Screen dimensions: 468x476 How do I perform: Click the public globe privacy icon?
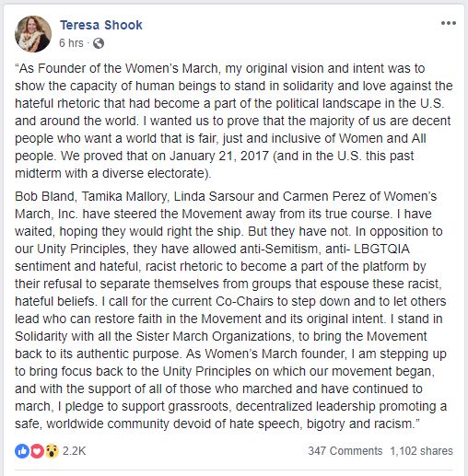click(x=99, y=43)
